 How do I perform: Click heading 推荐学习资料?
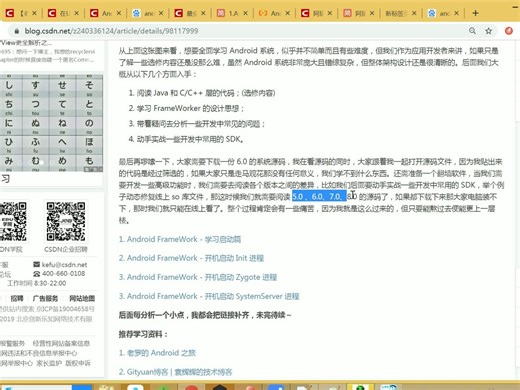coord(143,334)
